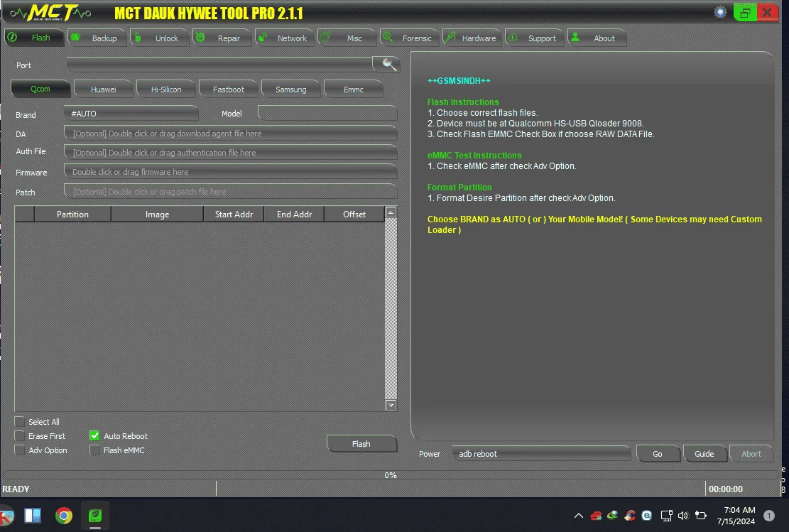Image resolution: width=789 pixels, height=532 pixels.
Task: Click the Offset column header
Action: click(354, 215)
